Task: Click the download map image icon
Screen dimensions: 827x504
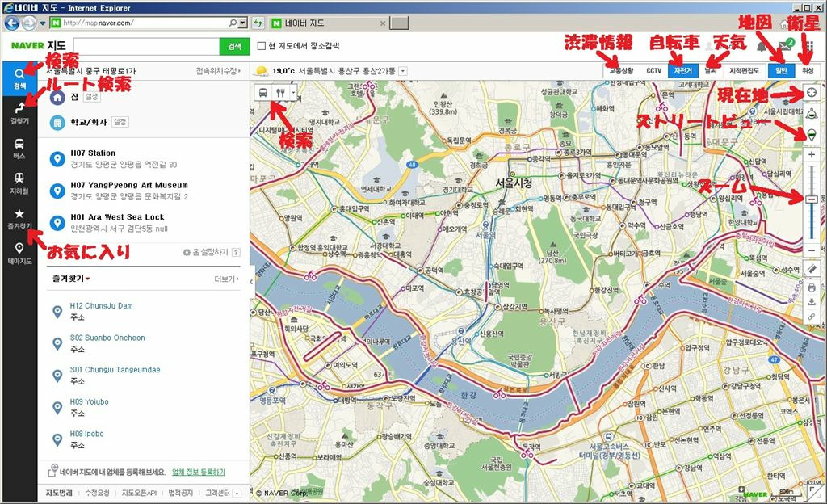Action: coord(812,302)
